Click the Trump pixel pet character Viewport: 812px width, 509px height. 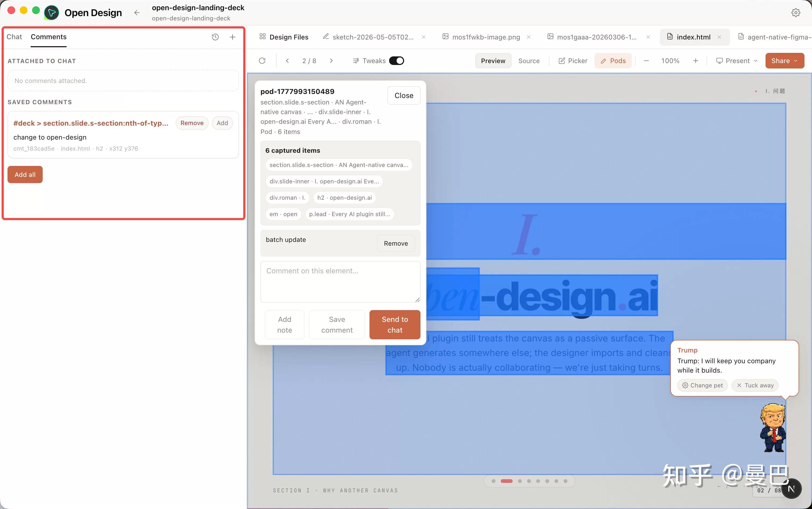[773, 428]
